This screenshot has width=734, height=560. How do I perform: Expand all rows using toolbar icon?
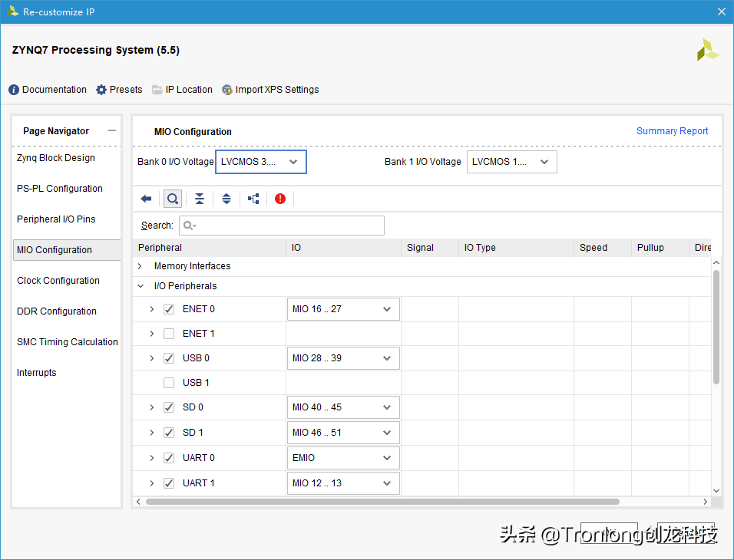[x=226, y=198]
